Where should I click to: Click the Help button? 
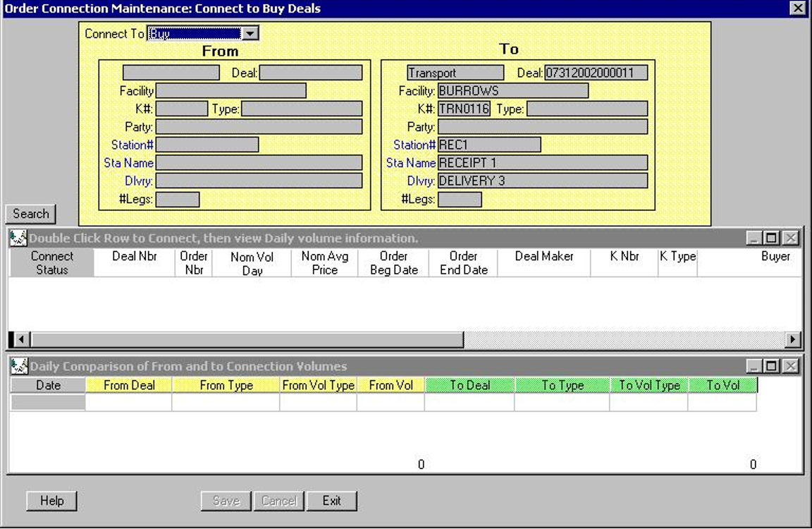click(x=51, y=501)
